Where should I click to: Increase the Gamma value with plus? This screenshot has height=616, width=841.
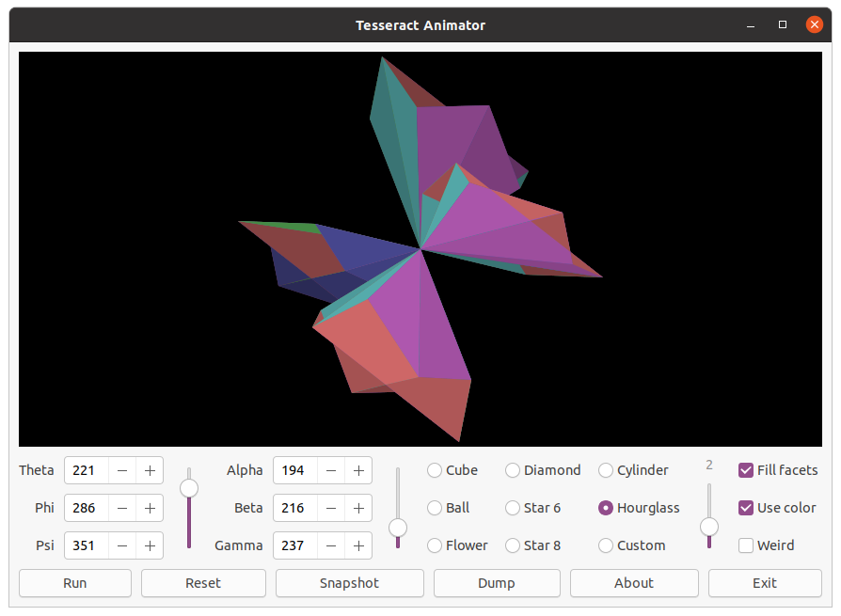[x=358, y=545]
